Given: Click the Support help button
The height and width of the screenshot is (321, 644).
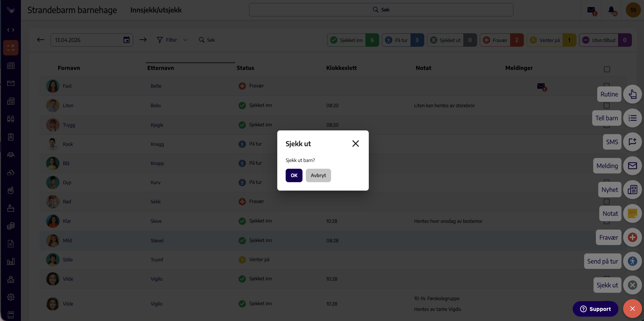Looking at the screenshot, I should coord(596,309).
